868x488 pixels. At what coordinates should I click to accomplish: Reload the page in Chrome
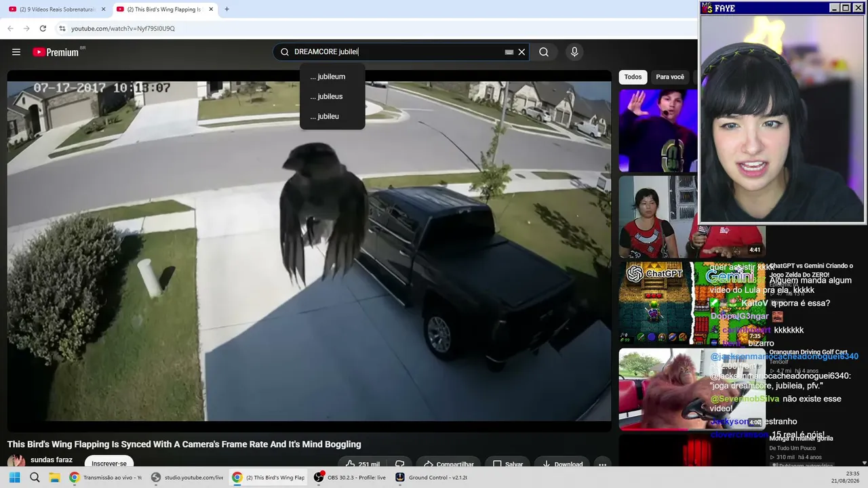tap(43, 28)
